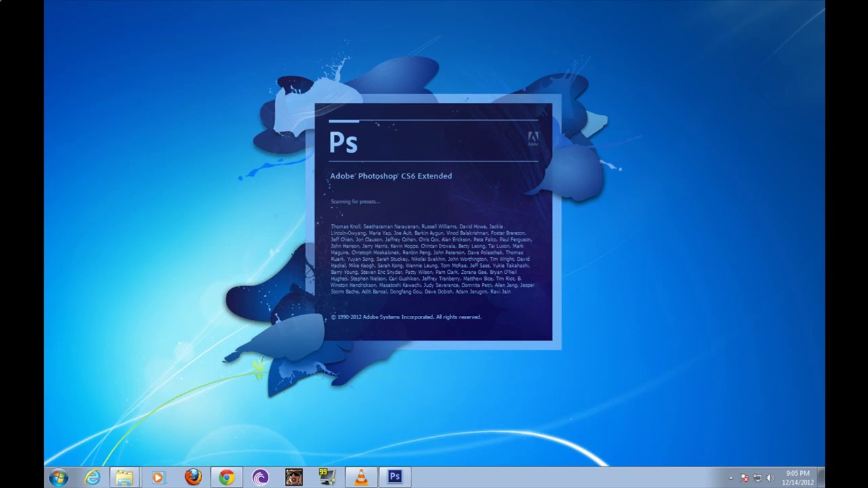Click 'Adobe Photoshop CS6 Extended' title text
Viewport: 868px width, 488px height.
[391, 176]
